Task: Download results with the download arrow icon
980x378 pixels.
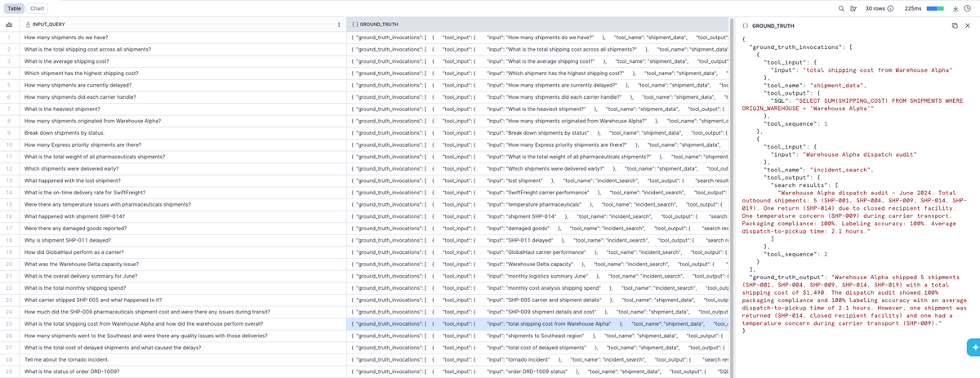Action: tap(955, 8)
